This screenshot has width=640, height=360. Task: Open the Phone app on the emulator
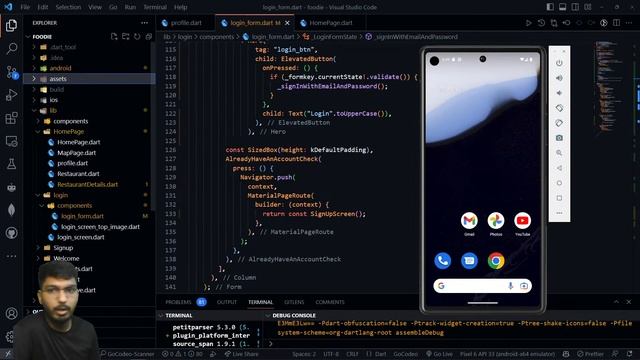tap(443, 261)
